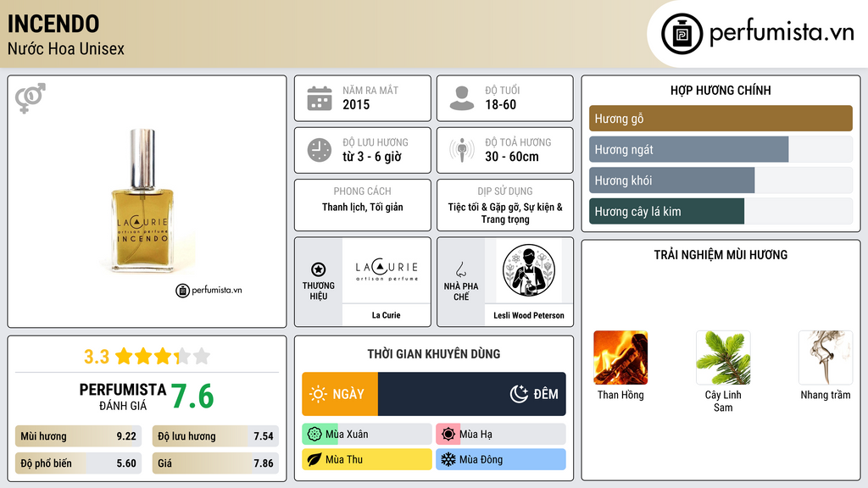Select the orange Ngày time segment
The width and height of the screenshot is (868, 488).
tap(340, 394)
